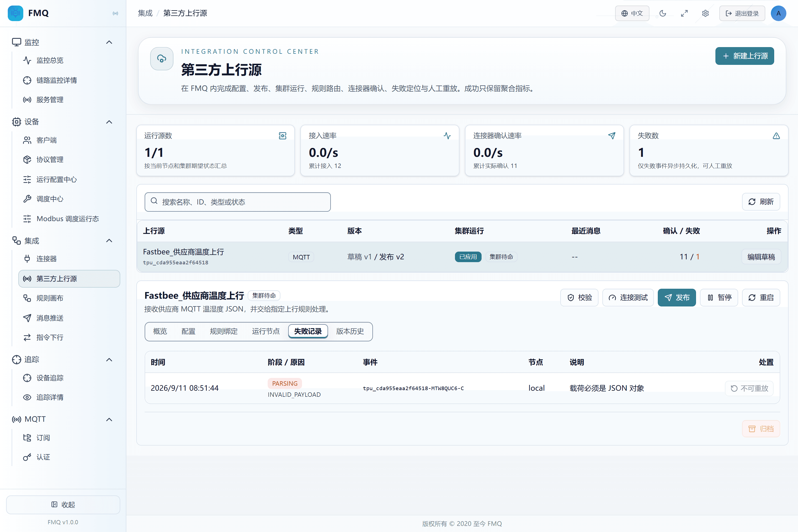Open the user avatar 'A' menu
Image resolution: width=798 pixels, height=532 pixels.
pyautogui.click(x=778, y=13)
